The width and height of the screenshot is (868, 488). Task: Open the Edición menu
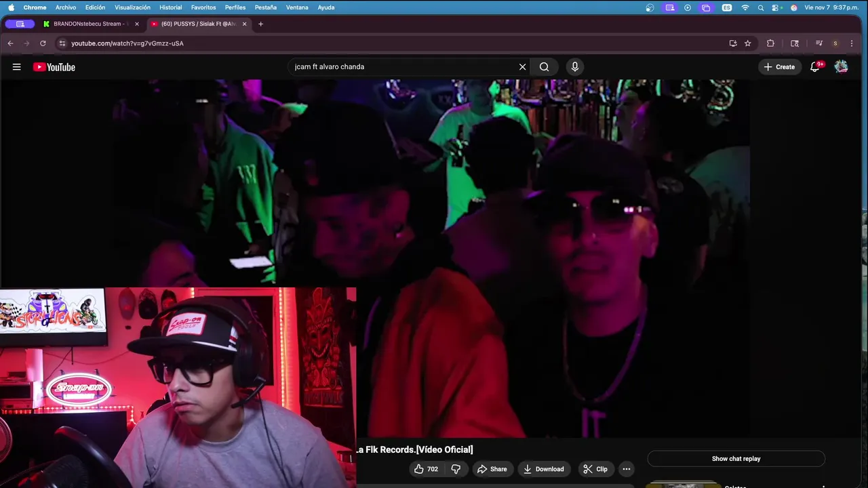pyautogui.click(x=95, y=7)
